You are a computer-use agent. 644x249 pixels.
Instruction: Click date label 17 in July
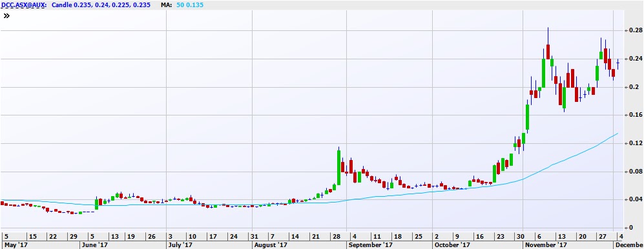(x=213, y=236)
